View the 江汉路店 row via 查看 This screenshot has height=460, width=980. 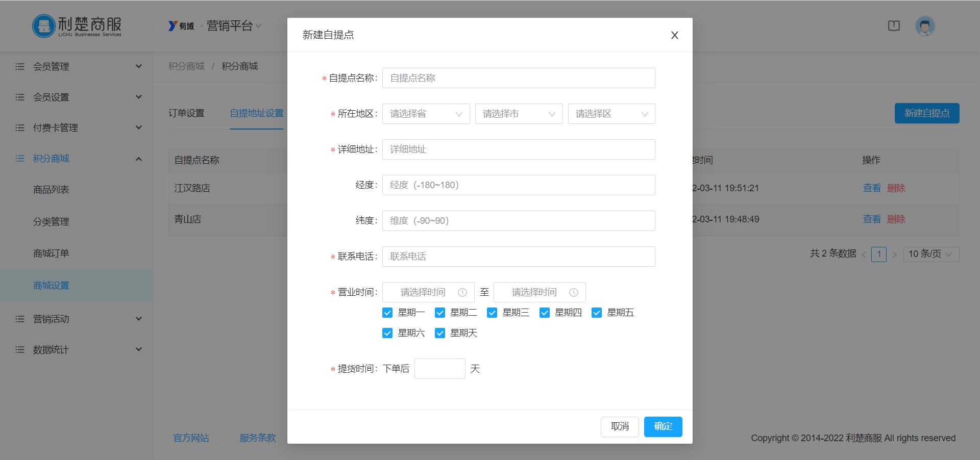pyautogui.click(x=872, y=188)
